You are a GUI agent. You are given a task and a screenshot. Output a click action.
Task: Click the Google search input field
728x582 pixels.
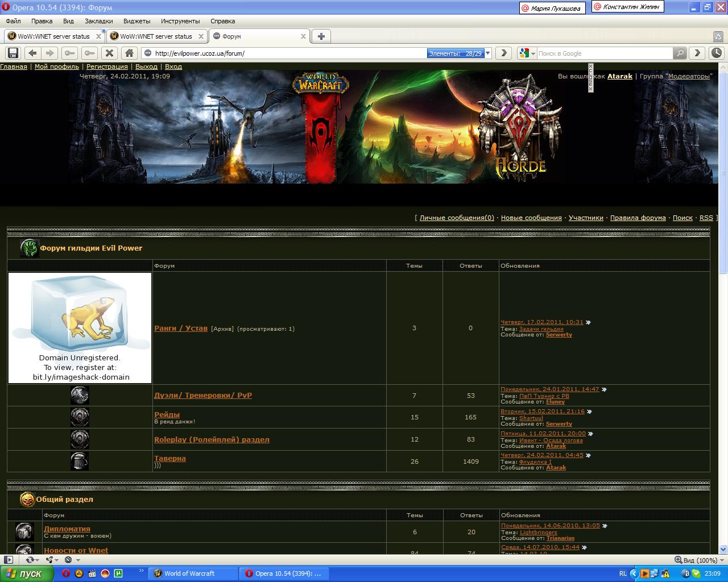[605, 53]
